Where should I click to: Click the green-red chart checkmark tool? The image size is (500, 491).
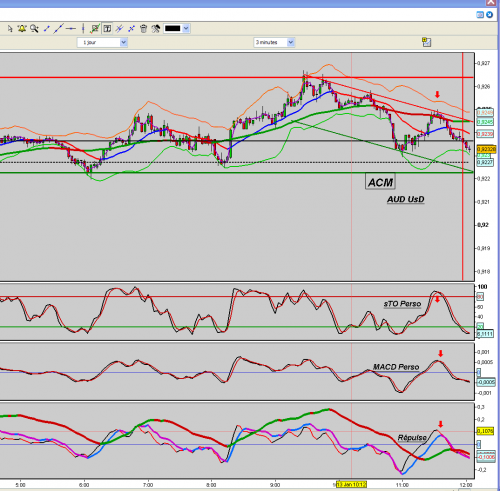pos(95,29)
